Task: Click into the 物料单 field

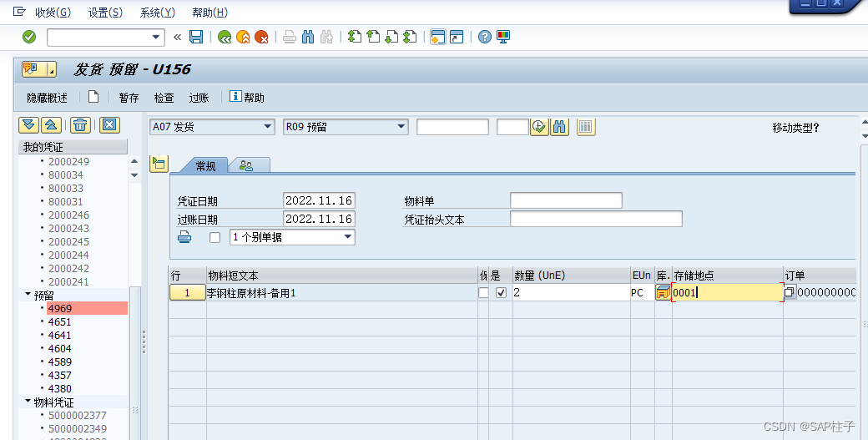Action: pyautogui.click(x=567, y=200)
